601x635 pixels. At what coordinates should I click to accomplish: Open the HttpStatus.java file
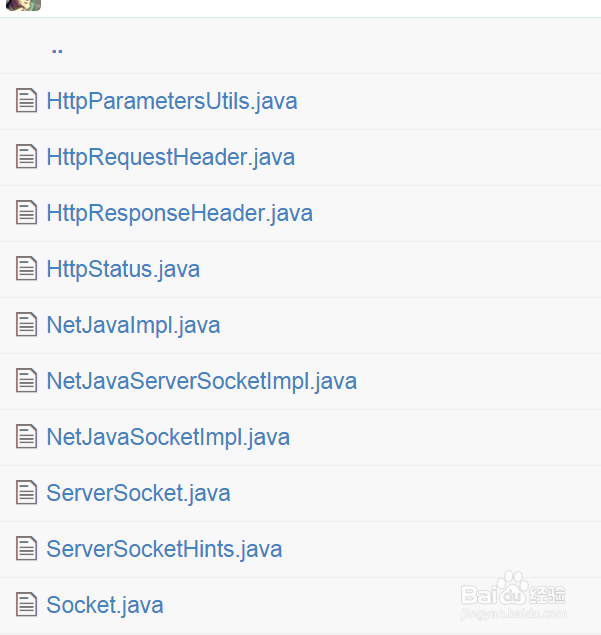123,269
